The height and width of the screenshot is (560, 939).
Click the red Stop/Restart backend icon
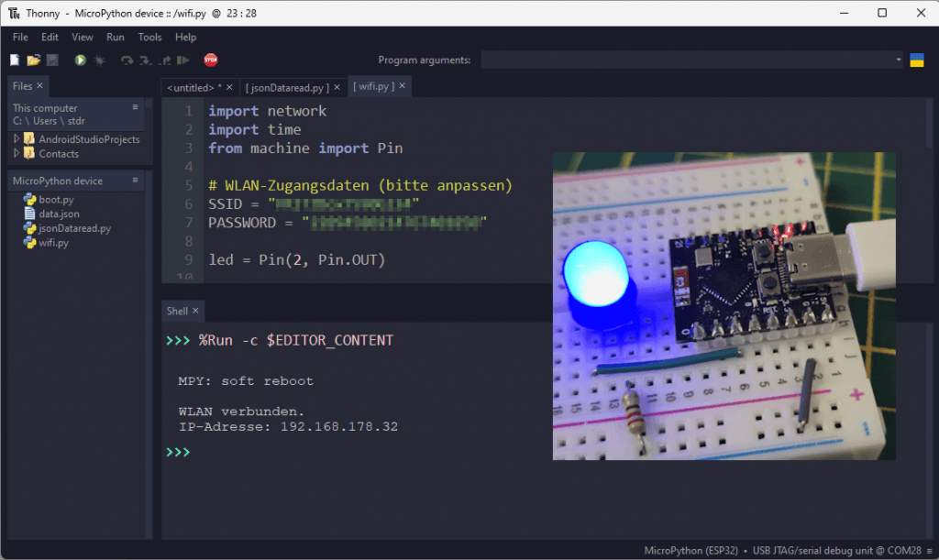(x=210, y=60)
